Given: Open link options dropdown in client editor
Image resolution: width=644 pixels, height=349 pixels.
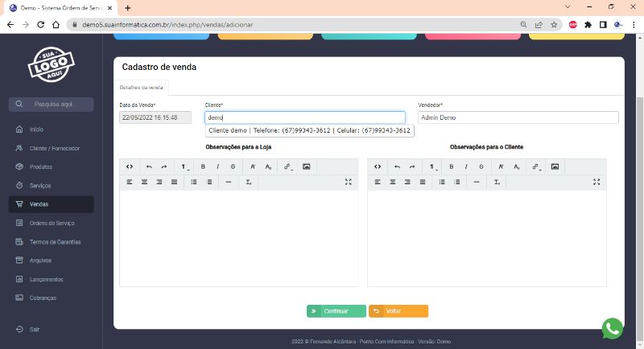Looking at the screenshot, I should coord(536,166).
